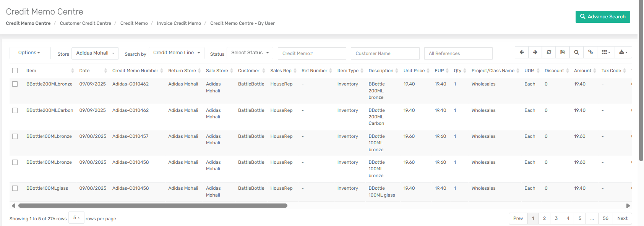Open the column grid chooser icon
The height and width of the screenshot is (226, 644).
(606, 52)
